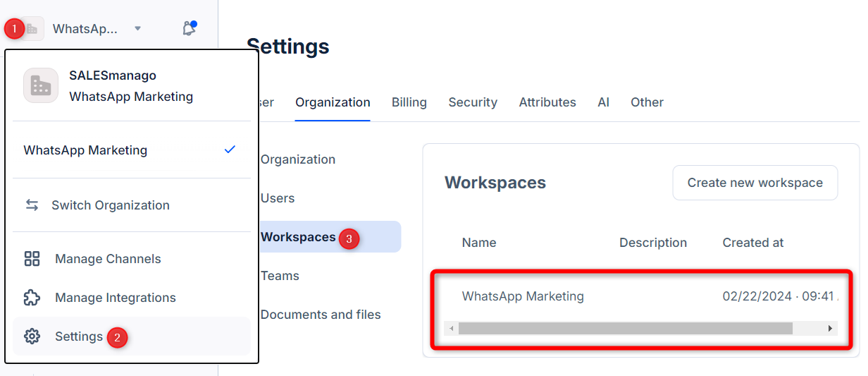
Task: Click the horizontal scrollbar thumb
Action: point(625,329)
